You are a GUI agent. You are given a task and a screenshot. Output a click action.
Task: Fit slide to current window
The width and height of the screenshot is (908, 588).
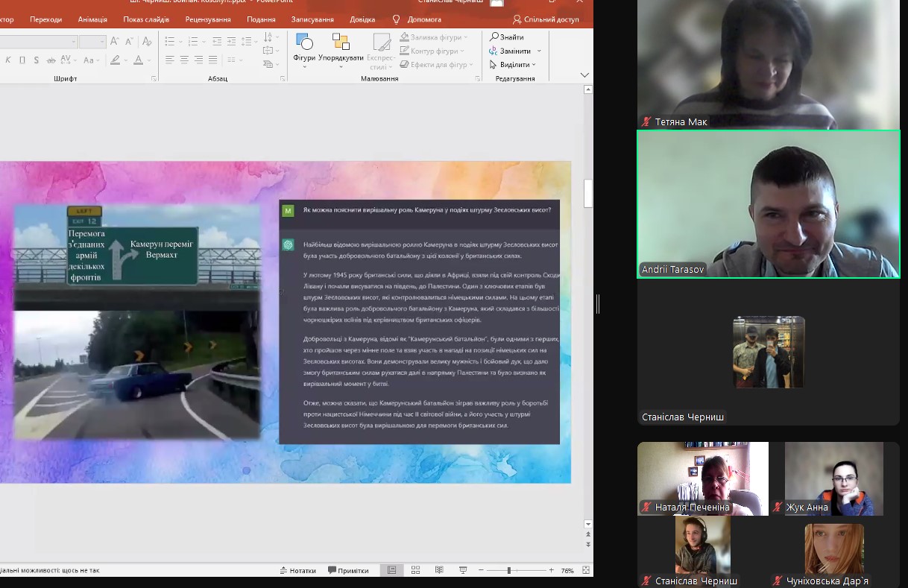[x=586, y=570]
